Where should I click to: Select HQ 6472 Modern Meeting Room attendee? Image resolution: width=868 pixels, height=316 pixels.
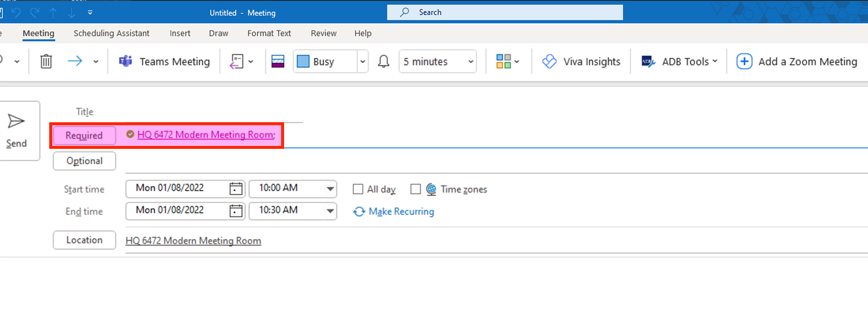[206, 135]
